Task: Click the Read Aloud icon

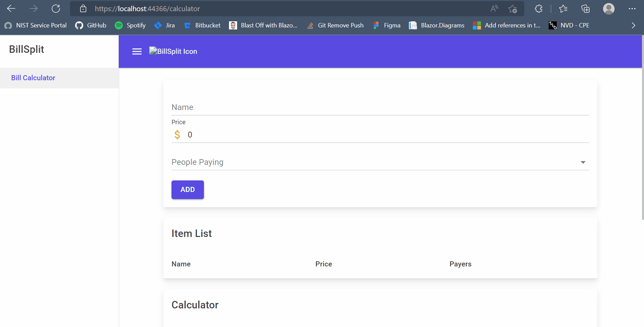Action: point(494,9)
